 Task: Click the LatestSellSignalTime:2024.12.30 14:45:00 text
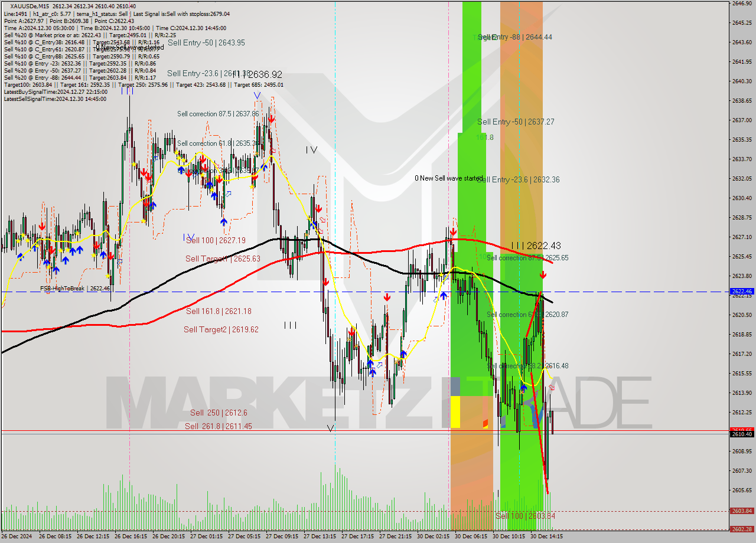click(x=55, y=99)
